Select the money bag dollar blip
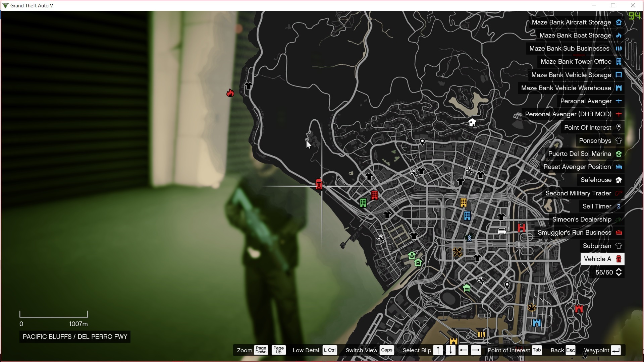 tap(470, 237)
